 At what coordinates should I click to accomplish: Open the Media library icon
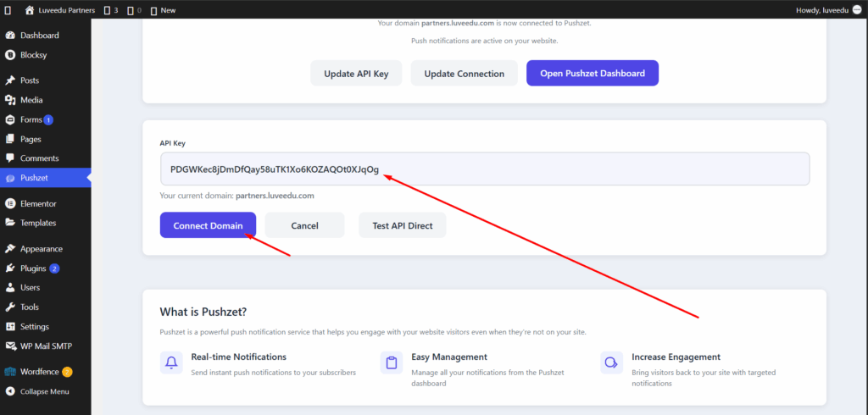pos(10,100)
